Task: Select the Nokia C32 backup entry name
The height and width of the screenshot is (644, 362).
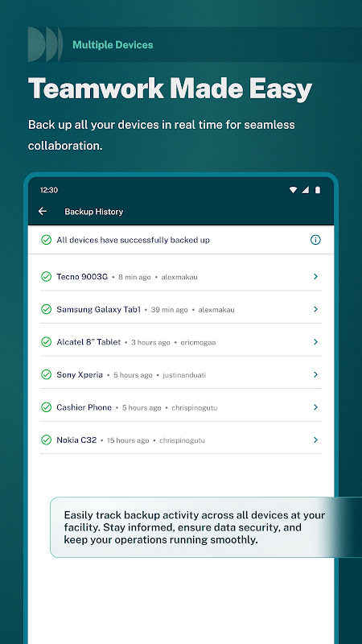Action: click(x=76, y=440)
